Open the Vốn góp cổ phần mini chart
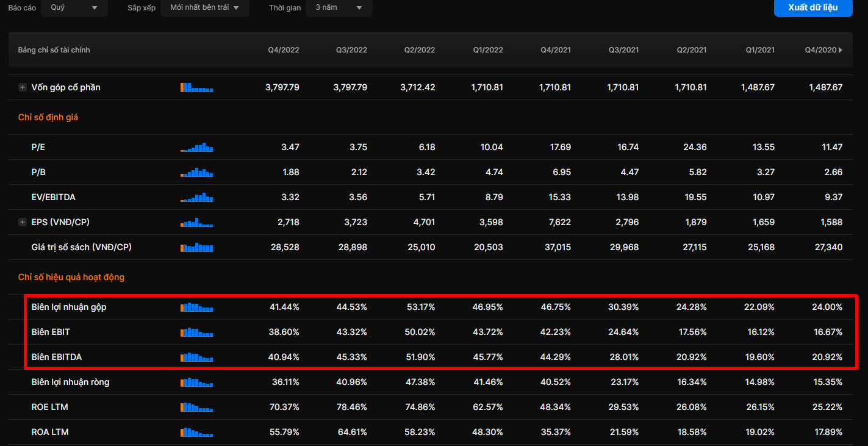The width and height of the screenshot is (868, 446). 196,87
